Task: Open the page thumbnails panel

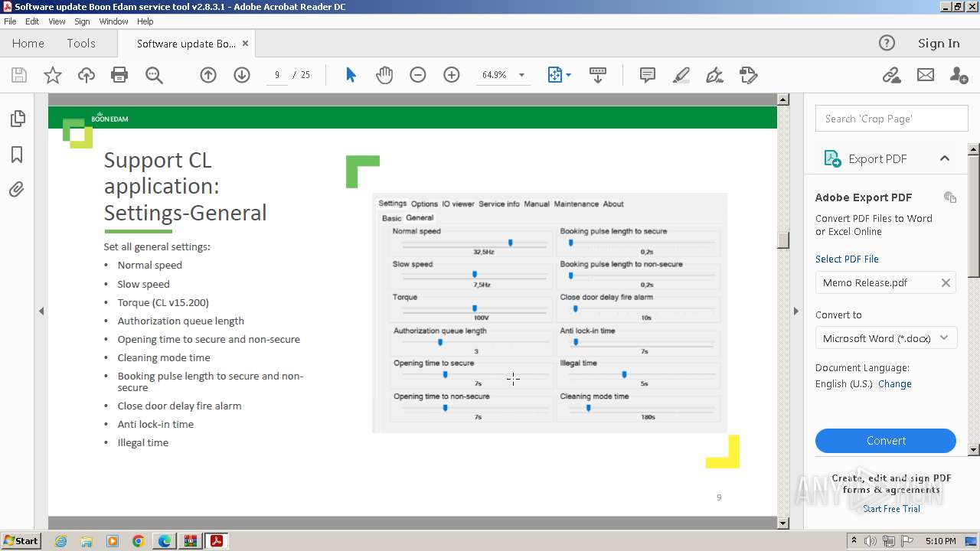Action: (x=17, y=119)
